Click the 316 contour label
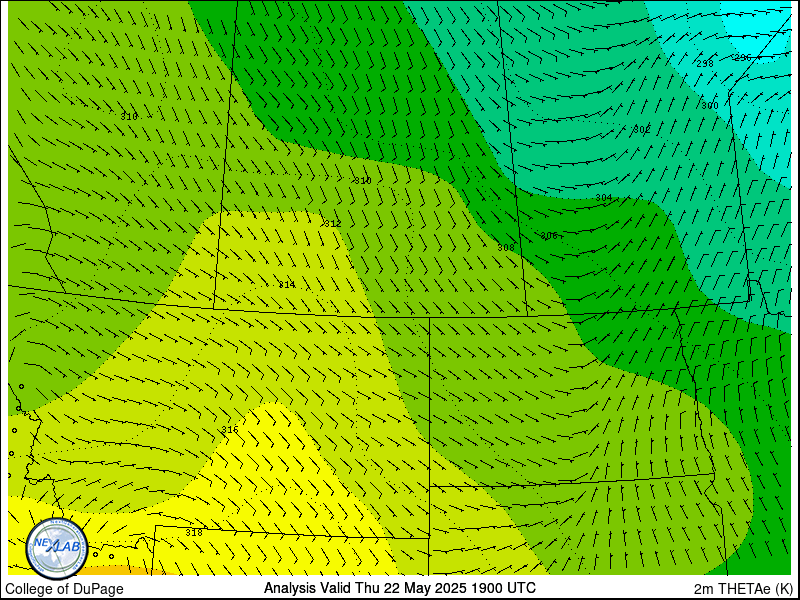This screenshot has height=600, width=800. click(230, 430)
